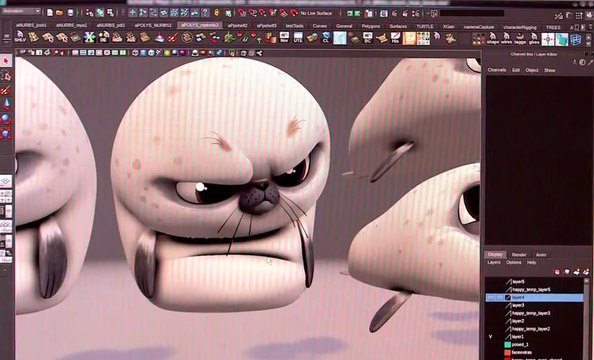Choose the arrow Select tool in toolbox
594x360 pixels.
point(6,61)
